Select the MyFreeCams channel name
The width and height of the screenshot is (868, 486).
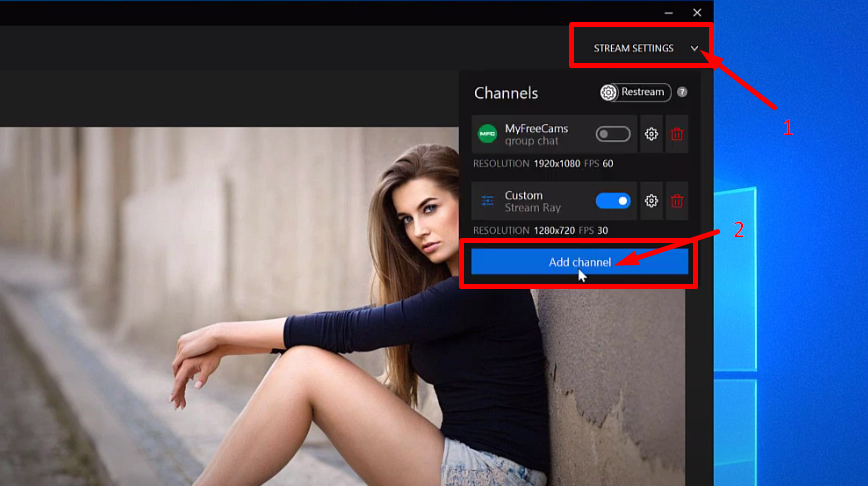(x=536, y=128)
